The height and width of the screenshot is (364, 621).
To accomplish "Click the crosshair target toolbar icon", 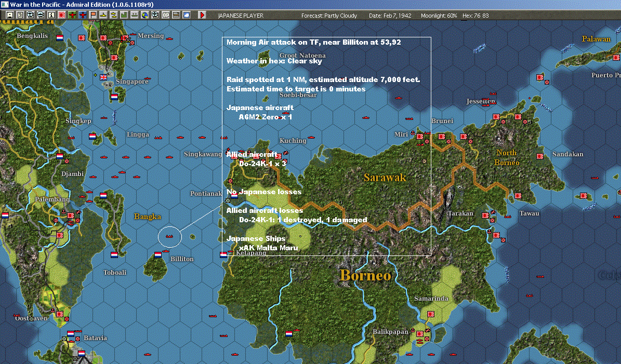I will [155, 15].
